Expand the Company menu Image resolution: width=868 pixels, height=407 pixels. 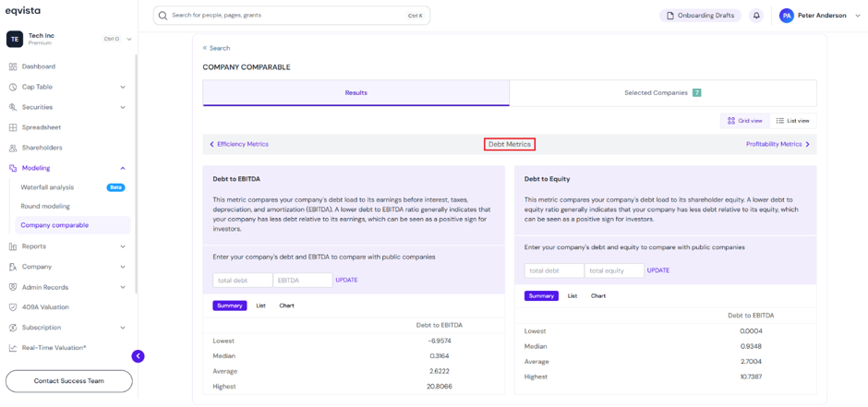point(123,267)
